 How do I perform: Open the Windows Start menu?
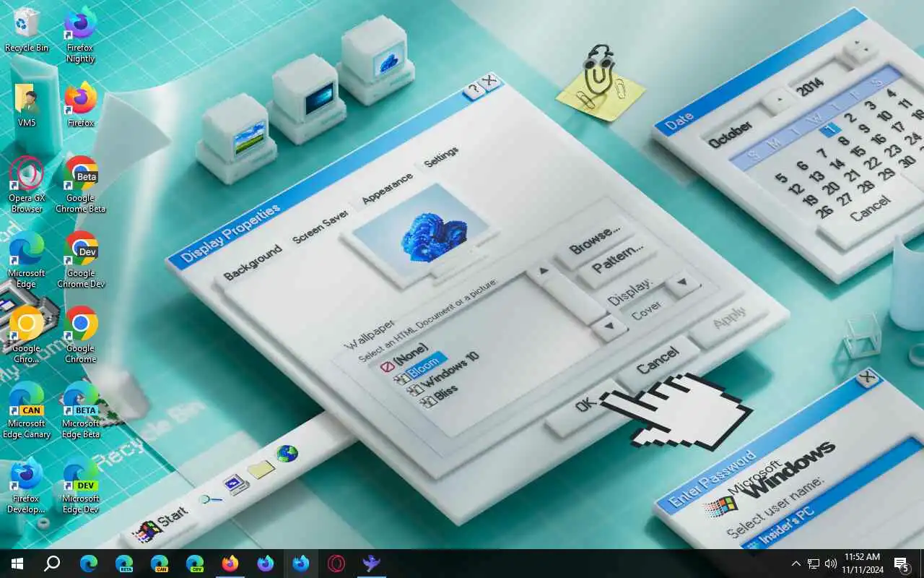(17, 564)
